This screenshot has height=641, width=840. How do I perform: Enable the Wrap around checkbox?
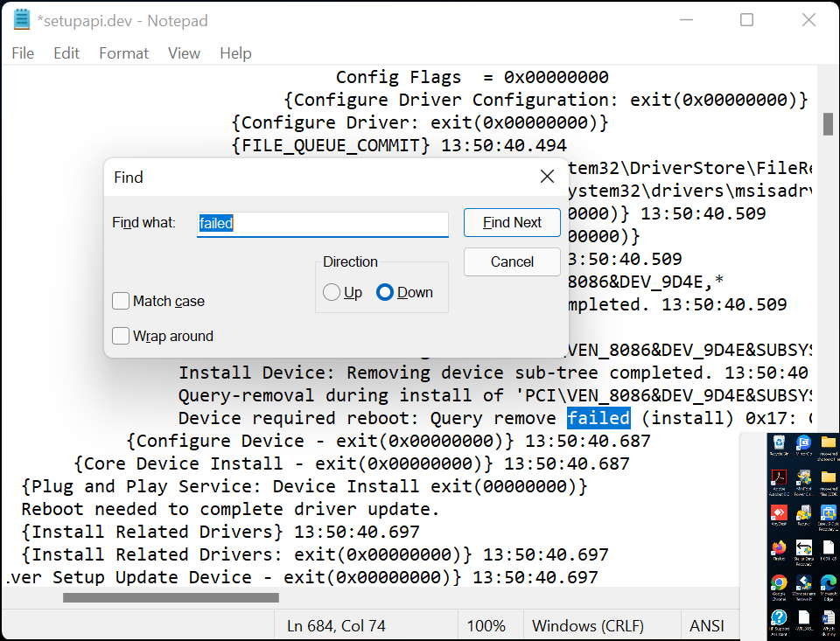coord(122,336)
